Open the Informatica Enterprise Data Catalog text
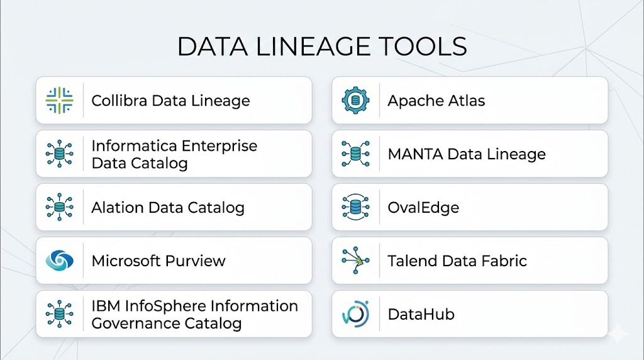Image resolution: width=644 pixels, height=360 pixels. (x=174, y=154)
